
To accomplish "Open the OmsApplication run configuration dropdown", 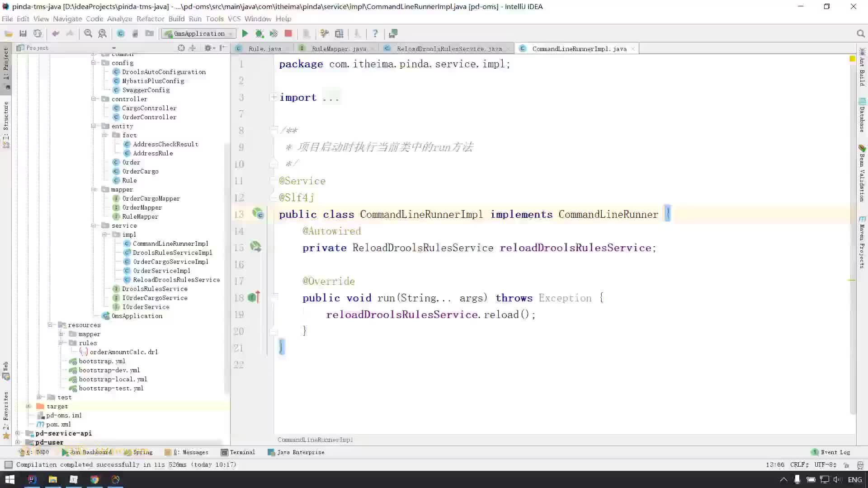I will [199, 33].
